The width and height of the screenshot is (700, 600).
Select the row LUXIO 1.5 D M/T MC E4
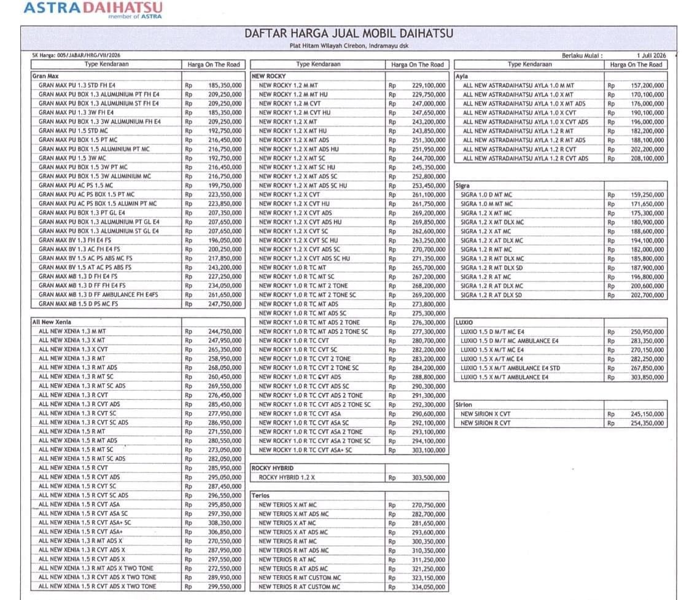tap(561, 332)
